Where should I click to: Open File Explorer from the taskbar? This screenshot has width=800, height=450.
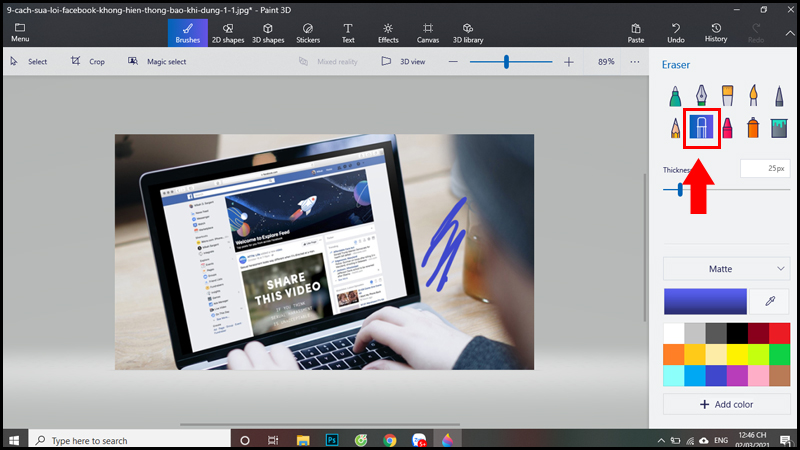303,440
